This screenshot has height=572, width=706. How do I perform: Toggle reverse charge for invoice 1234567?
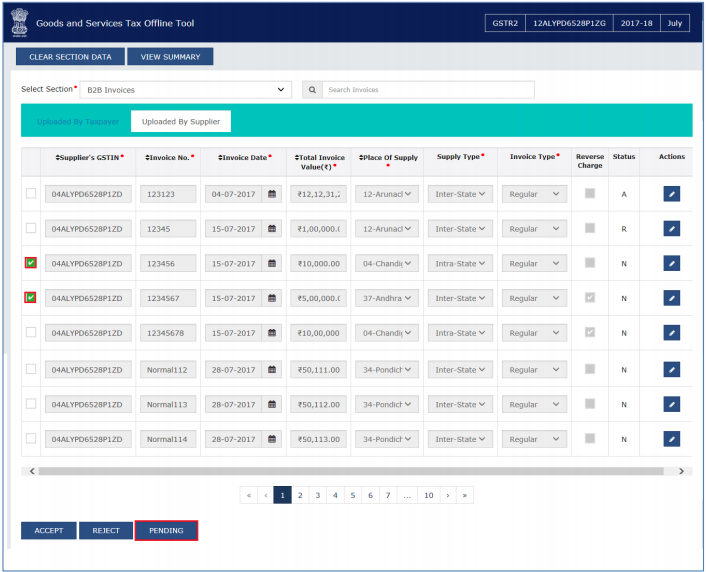point(590,298)
